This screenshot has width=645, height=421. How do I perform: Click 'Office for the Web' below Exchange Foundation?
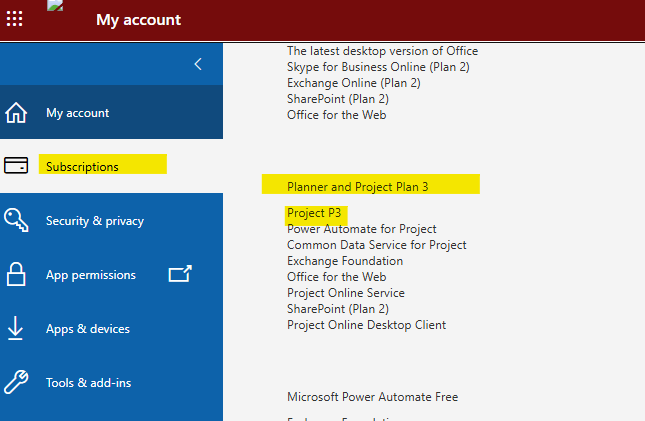tap(336, 277)
